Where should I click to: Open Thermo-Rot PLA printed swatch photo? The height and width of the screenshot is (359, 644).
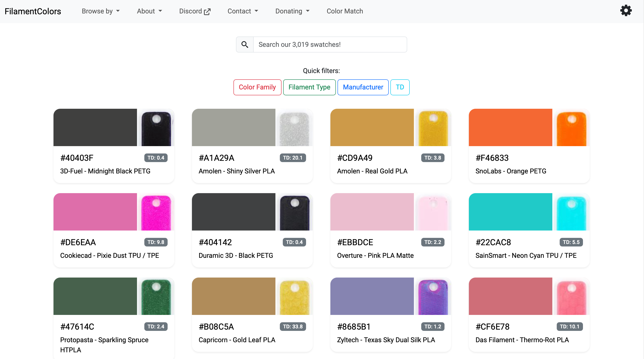(571, 296)
